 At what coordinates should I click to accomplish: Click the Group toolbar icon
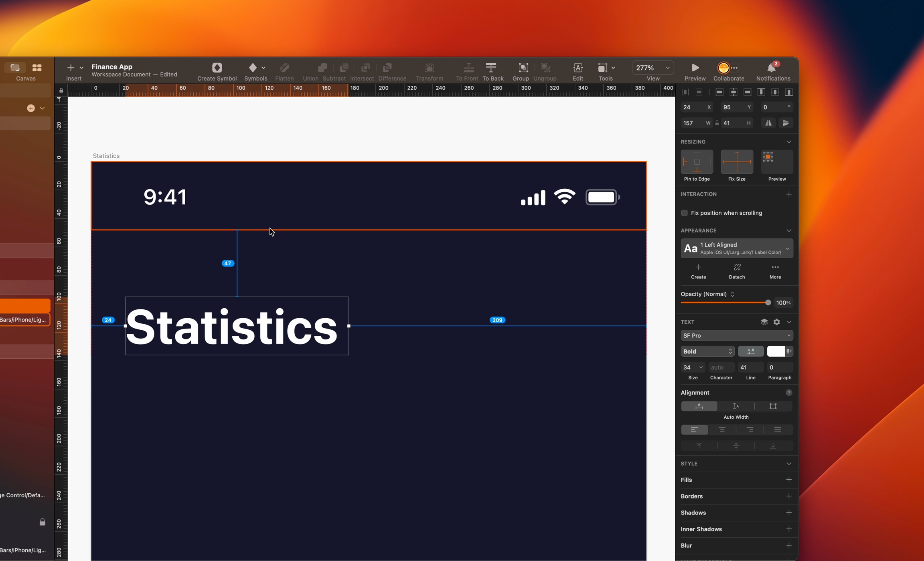(x=523, y=68)
